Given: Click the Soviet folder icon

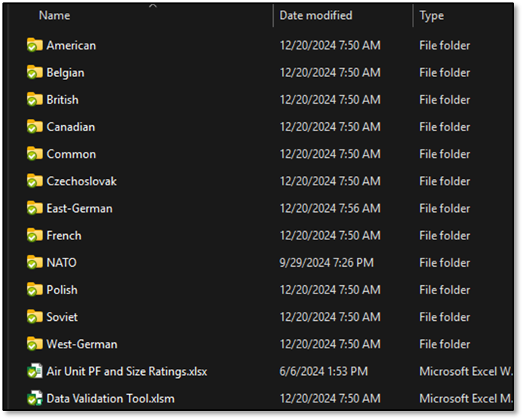Looking at the screenshot, I should point(34,317).
